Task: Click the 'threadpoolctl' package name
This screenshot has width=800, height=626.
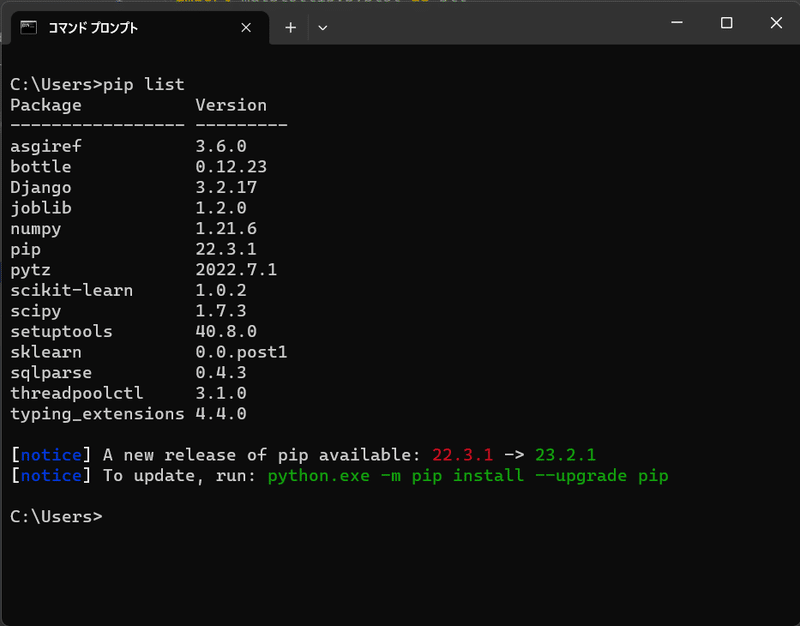Action: click(77, 393)
